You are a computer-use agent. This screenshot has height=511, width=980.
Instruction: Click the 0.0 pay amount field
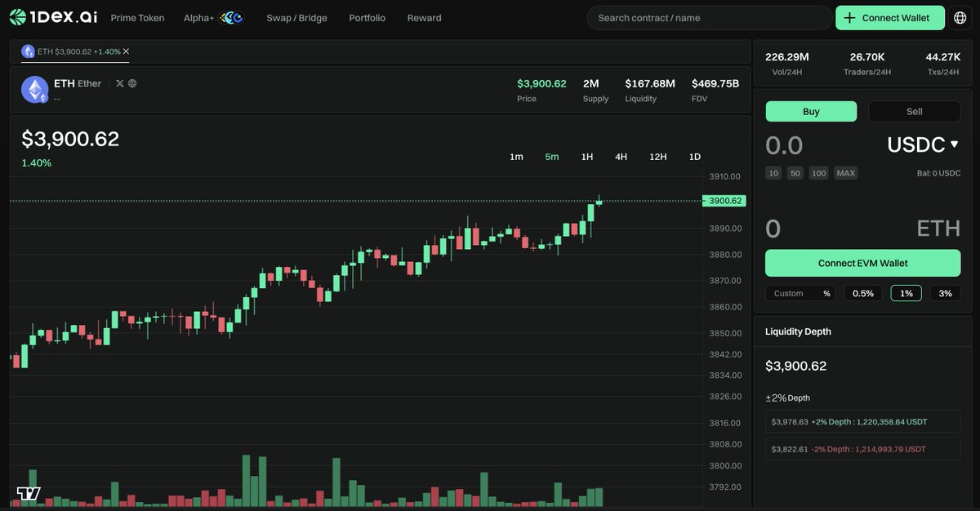[x=784, y=145]
